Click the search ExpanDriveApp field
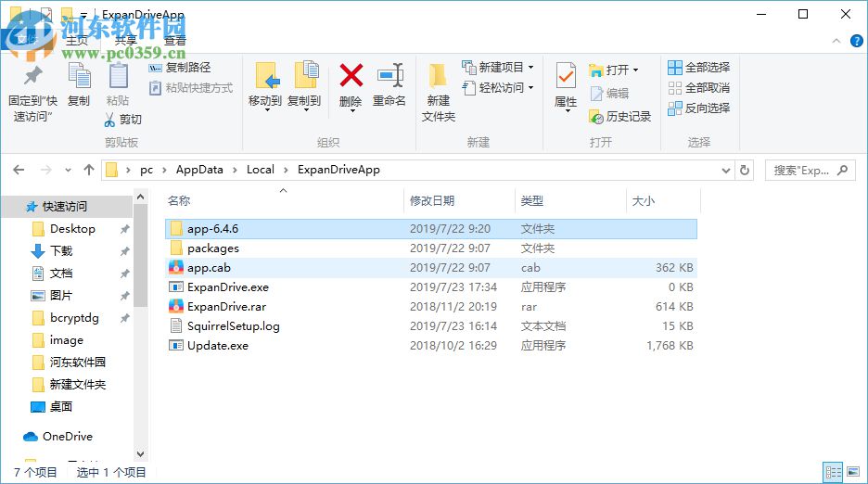 [x=810, y=171]
